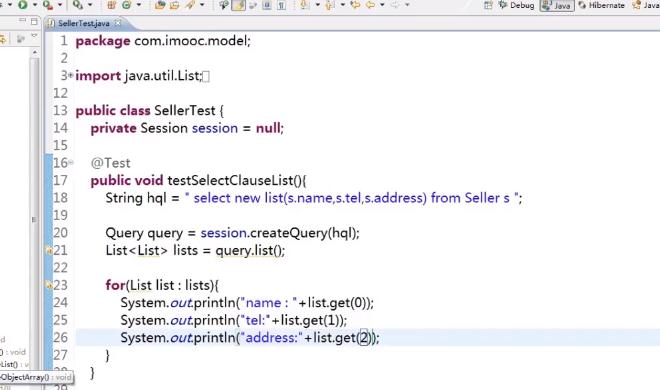Viewport: 660px width, 390px height.
Task: Open the Next Annotation dropdown arrow
Action: (x=318, y=5)
